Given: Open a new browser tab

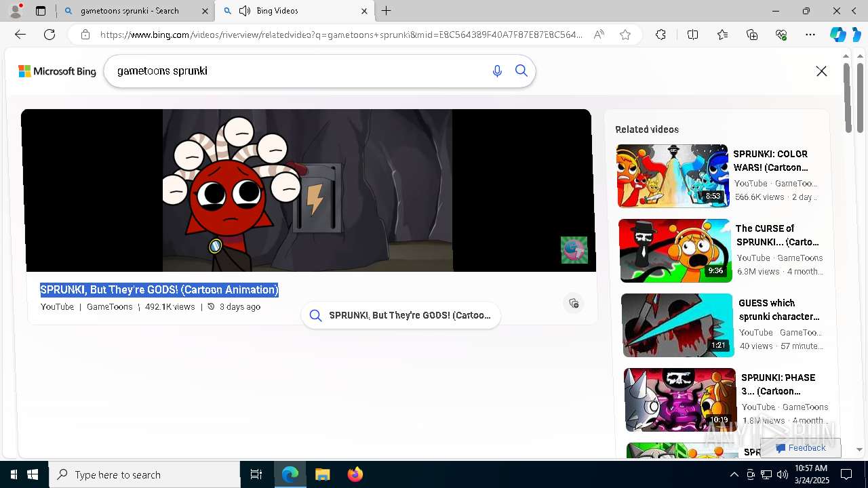Looking at the screenshot, I should pyautogui.click(x=387, y=11).
